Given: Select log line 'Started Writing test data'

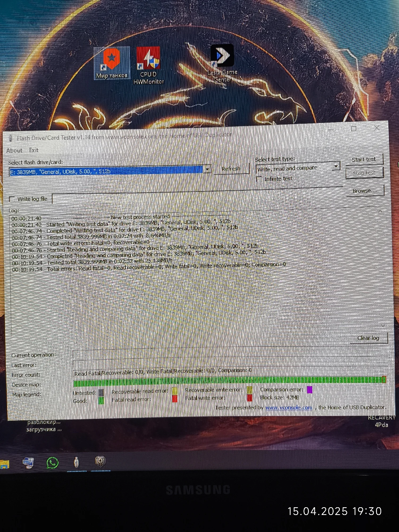Looking at the screenshot, I should (121, 223).
